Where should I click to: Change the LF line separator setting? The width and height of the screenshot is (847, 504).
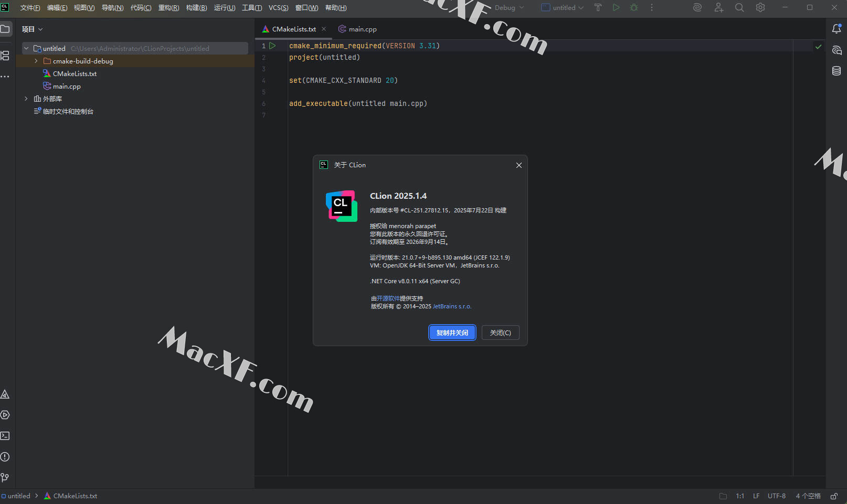pyautogui.click(x=756, y=496)
